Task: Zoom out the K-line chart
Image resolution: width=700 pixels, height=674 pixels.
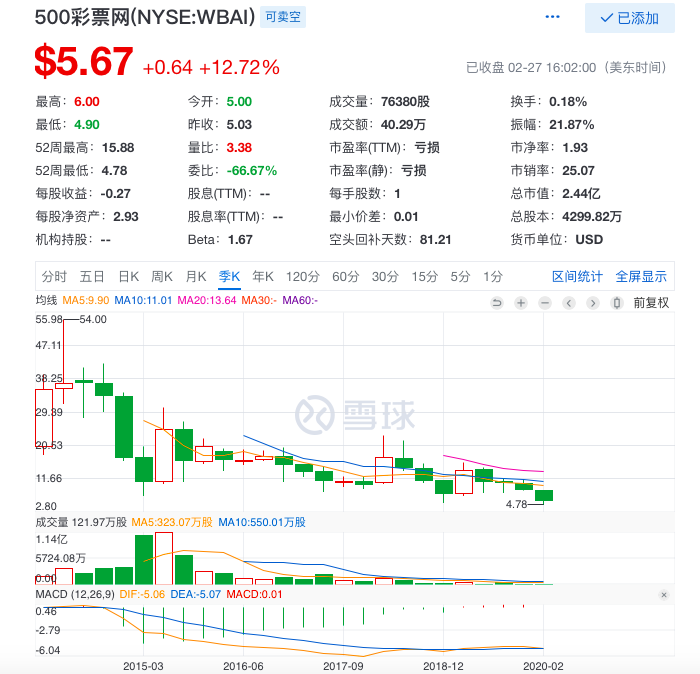Action: coord(545,302)
